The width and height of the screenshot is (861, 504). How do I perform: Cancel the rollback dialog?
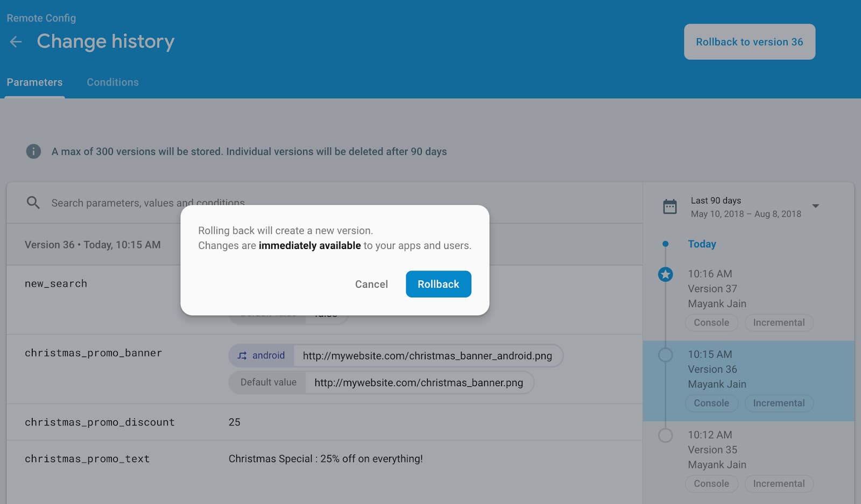371,284
